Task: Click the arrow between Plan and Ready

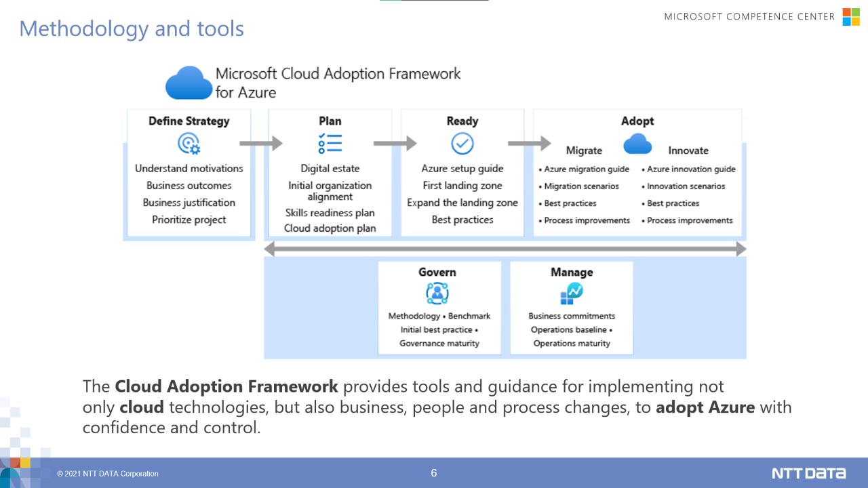Action: [x=395, y=143]
